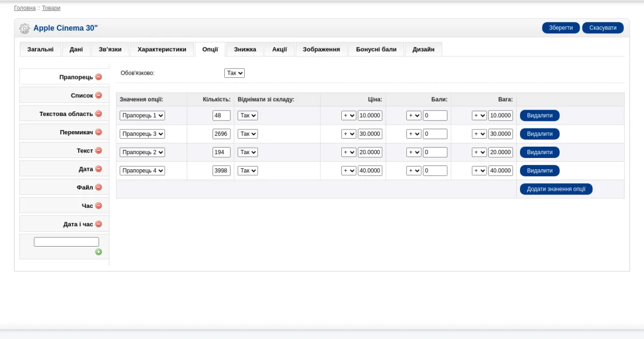Open subtract-from-stock dropdown in Прапорець 3 row
The width and height of the screenshot is (644, 339).
click(247, 134)
